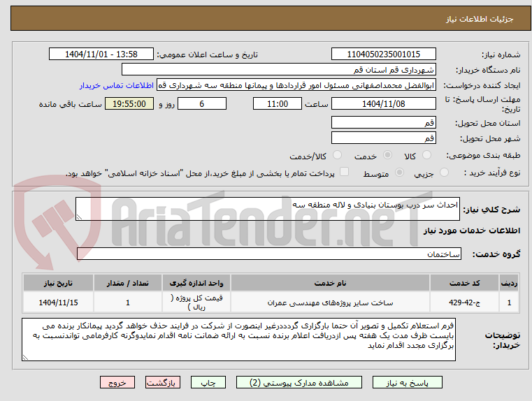
Task: Select the کالا/خدمت radio button
Action: (337, 155)
